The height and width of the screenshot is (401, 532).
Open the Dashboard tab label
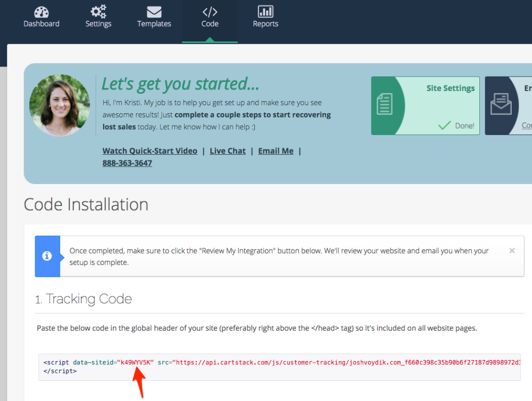click(41, 24)
